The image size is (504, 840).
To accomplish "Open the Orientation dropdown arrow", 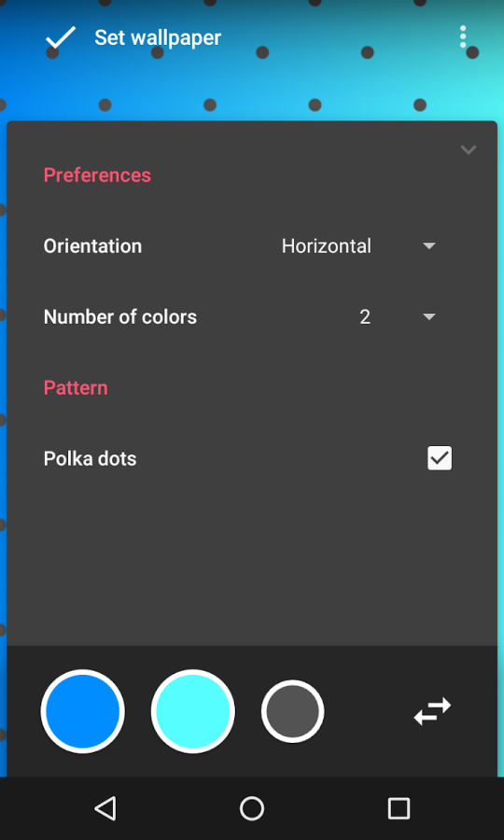I will coord(429,245).
